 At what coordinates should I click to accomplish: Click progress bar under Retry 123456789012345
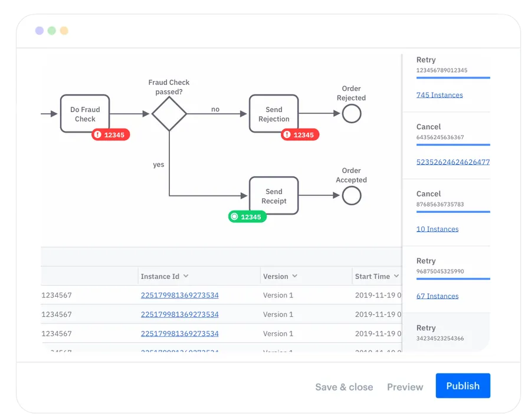(453, 77)
